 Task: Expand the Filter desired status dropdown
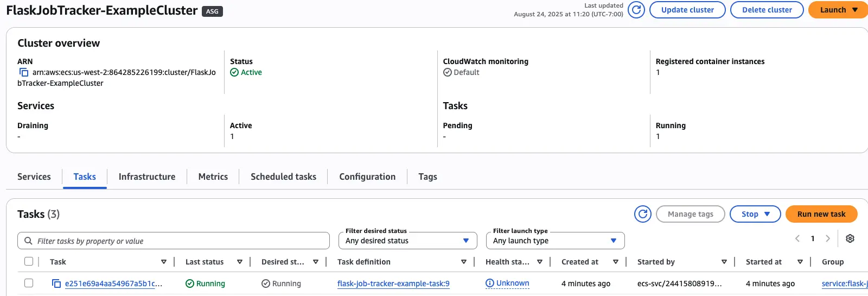tap(407, 241)
